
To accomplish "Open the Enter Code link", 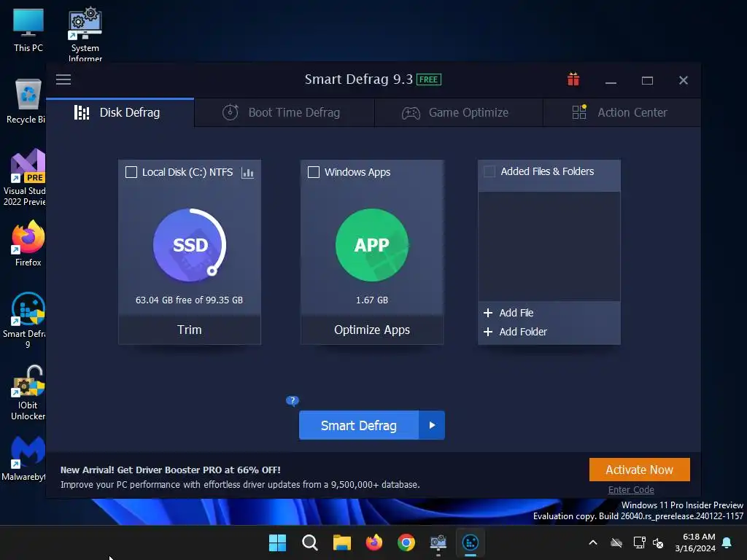I will pyautogui.click(x=631, y=489).
